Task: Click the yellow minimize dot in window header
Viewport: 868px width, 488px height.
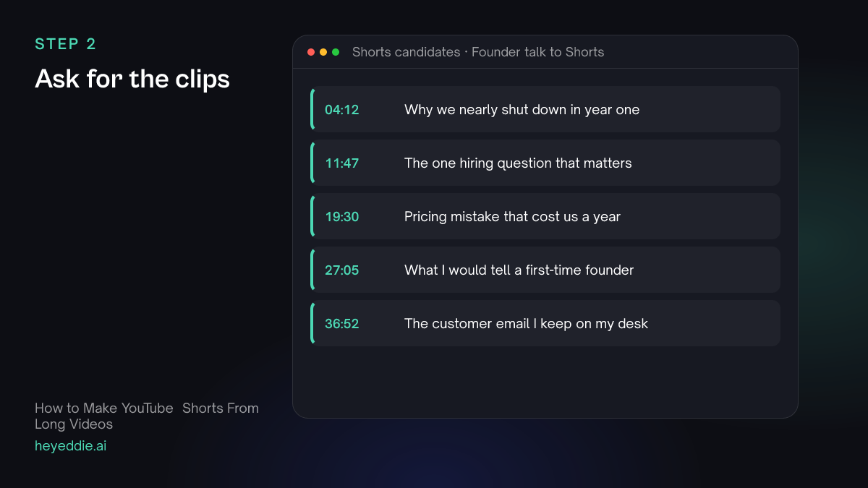Action: (x=323, y=52)
